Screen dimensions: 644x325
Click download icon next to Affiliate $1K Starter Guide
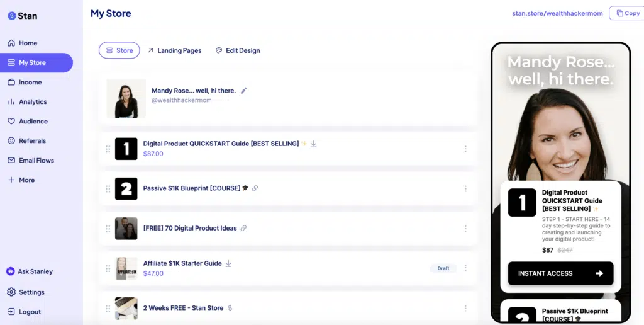228,263
